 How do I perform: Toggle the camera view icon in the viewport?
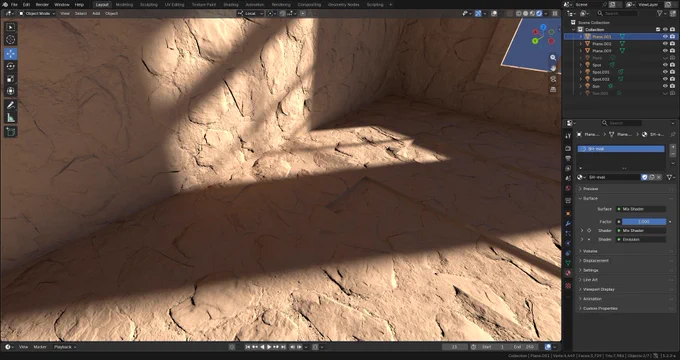pos(553,79)
